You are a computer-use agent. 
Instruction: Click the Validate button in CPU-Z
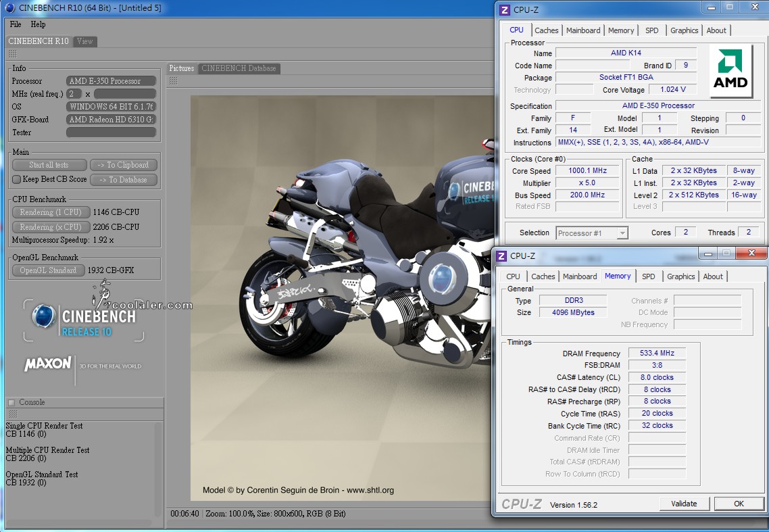pyautogui.click(x=684, y=504)
